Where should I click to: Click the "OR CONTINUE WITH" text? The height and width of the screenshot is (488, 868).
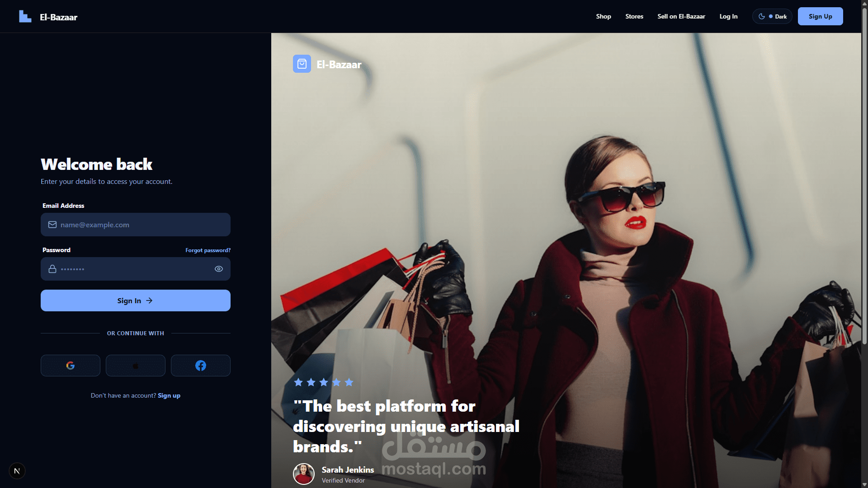[136, 333]
